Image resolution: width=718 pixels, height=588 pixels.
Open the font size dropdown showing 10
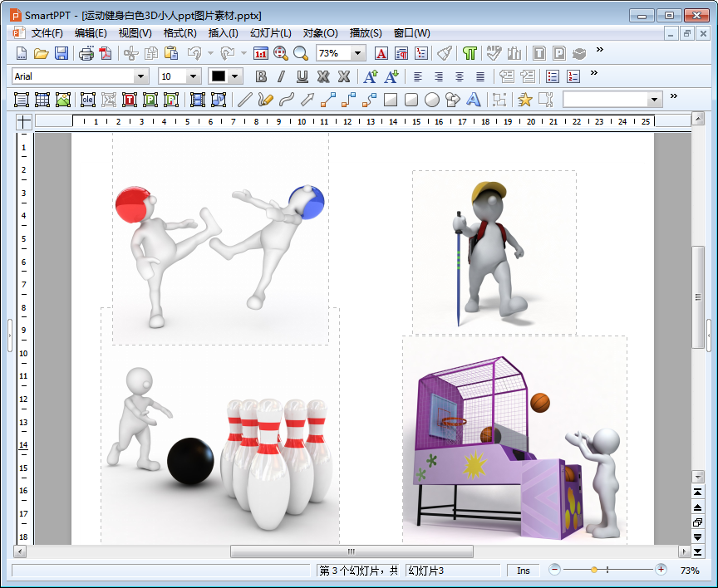coord(194,76)
